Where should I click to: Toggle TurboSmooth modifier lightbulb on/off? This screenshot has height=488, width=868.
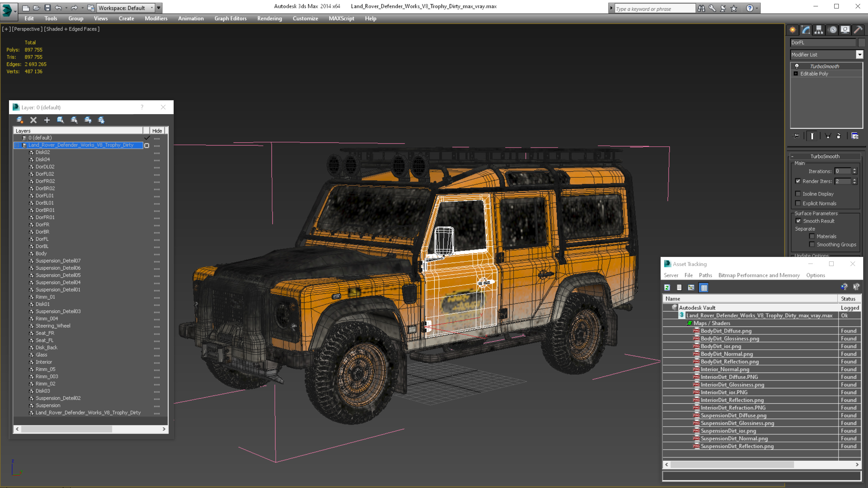point(797,66)
